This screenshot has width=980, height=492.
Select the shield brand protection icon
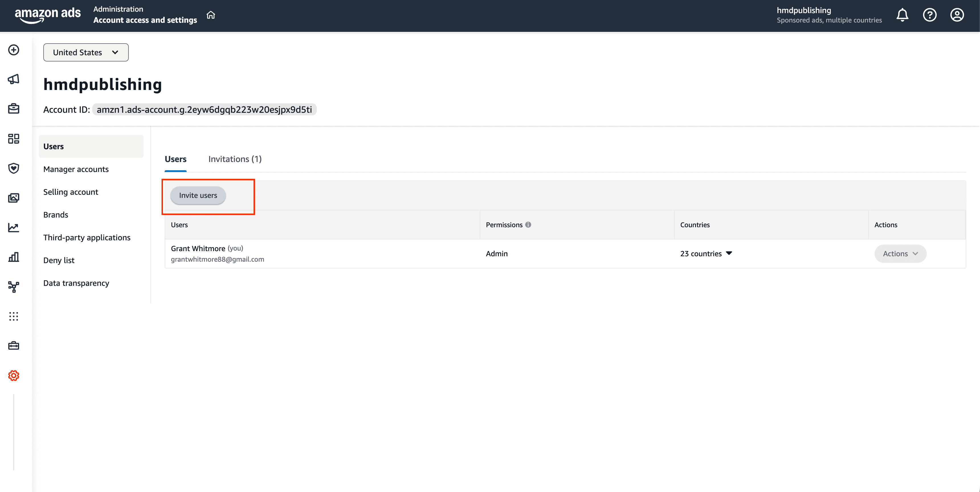pos(14,169)
